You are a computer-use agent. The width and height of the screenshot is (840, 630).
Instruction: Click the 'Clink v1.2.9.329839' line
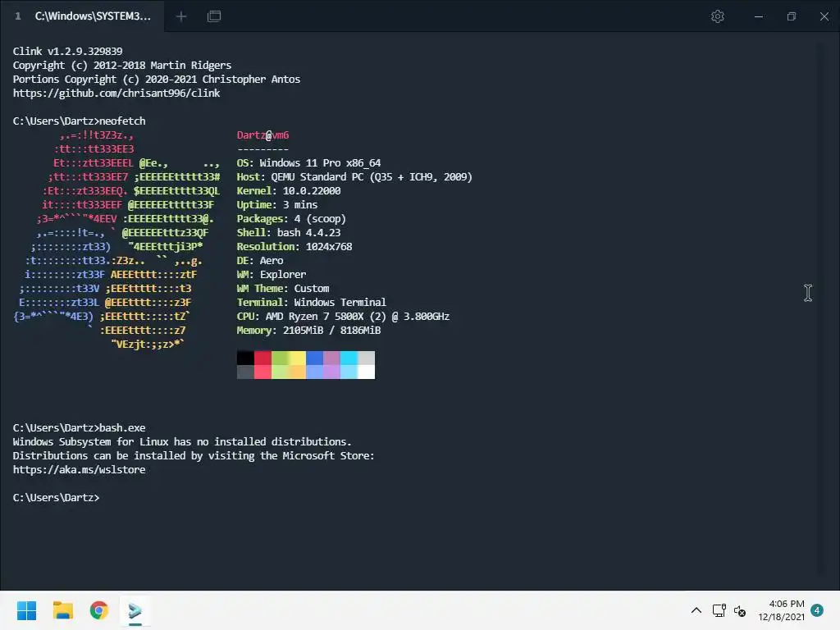click(x=67, y=52)
